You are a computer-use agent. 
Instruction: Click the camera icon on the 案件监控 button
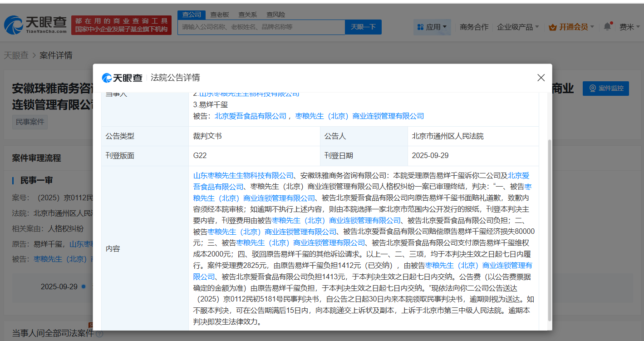click(x=592, y=89)
